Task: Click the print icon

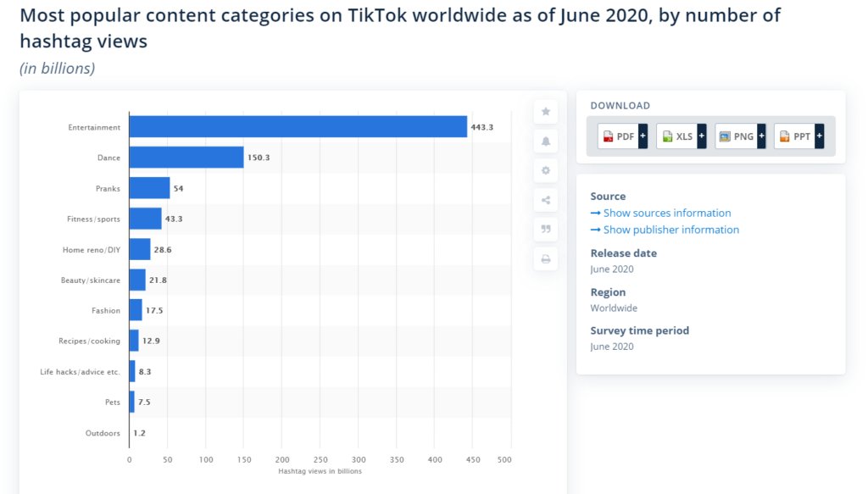Action: click(545, 258)
